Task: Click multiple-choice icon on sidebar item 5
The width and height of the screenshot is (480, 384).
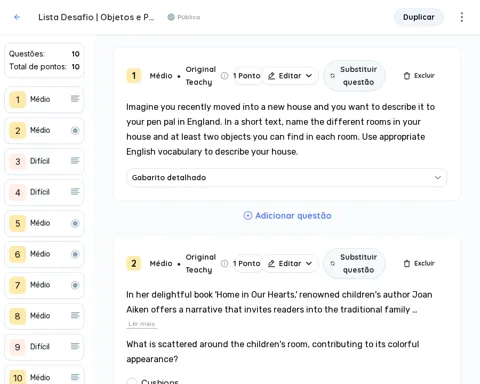Action: tap(75, 223)
